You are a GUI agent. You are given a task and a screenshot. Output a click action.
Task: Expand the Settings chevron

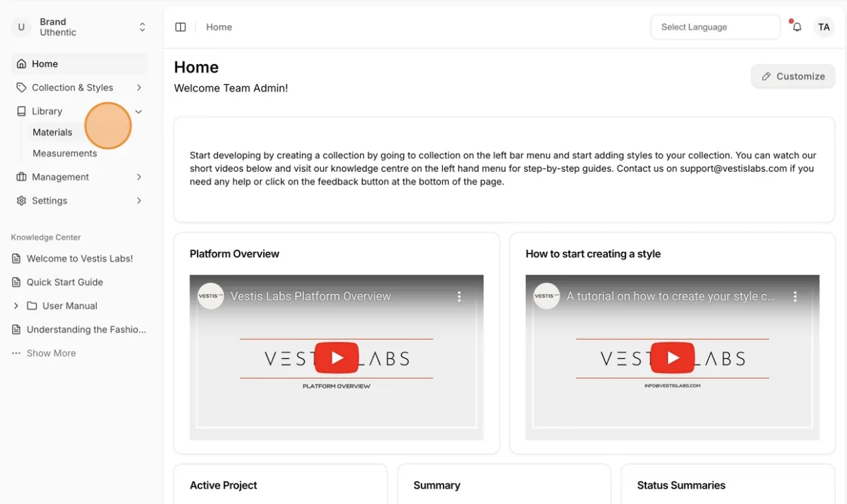tap(139, 200)
